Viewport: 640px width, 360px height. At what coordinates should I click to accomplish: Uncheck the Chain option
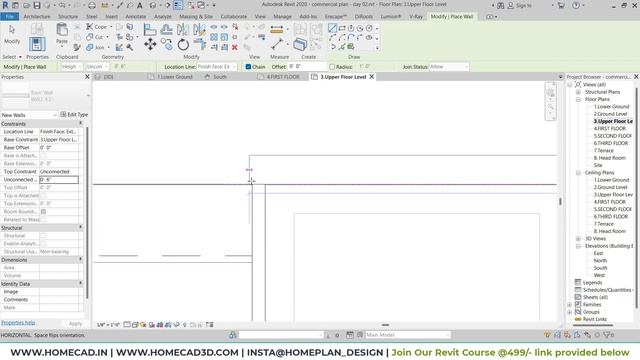(x=248, y=67)
